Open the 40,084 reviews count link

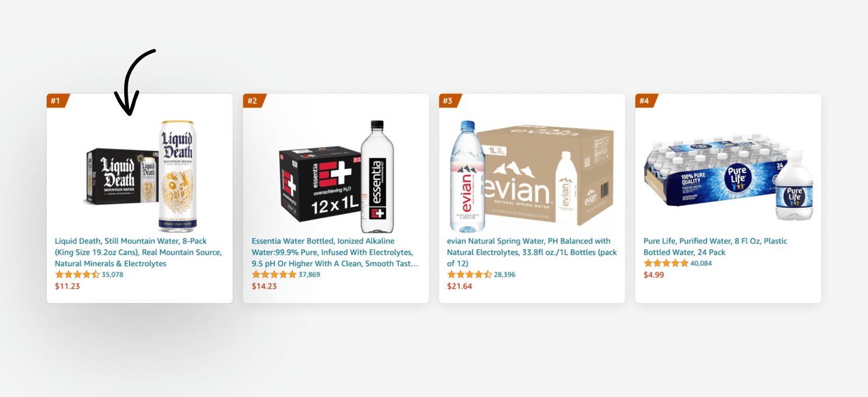[x=701, y=264]
